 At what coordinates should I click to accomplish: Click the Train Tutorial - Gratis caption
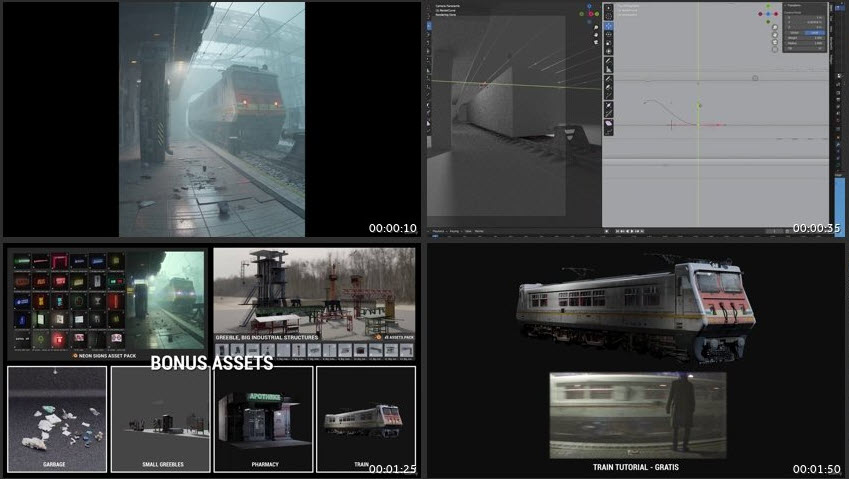[636, 467]
